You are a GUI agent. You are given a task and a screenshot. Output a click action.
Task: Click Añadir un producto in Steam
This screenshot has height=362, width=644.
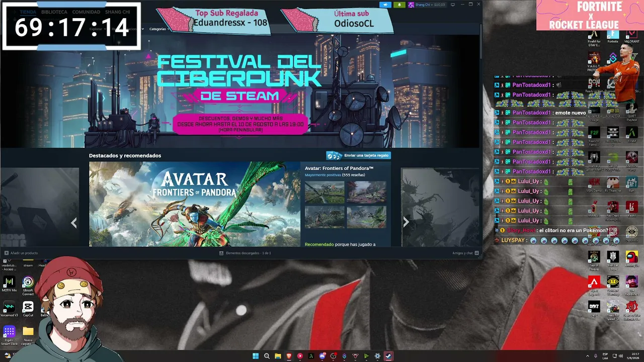(21, 253)
